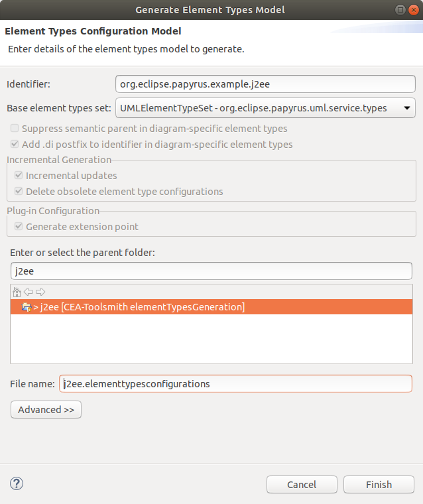Toggle Incremental updates checkbox

(19, 175)
